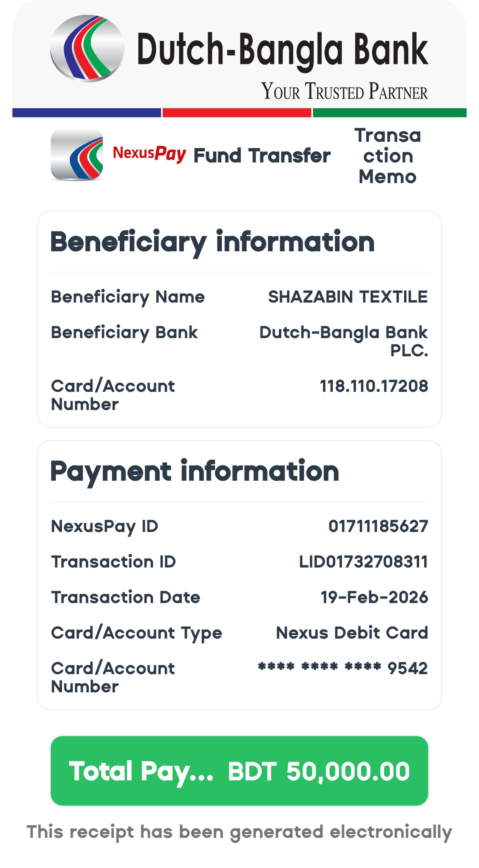
Task: Tap the NexusPay app icon
Action: pos(77,155)
